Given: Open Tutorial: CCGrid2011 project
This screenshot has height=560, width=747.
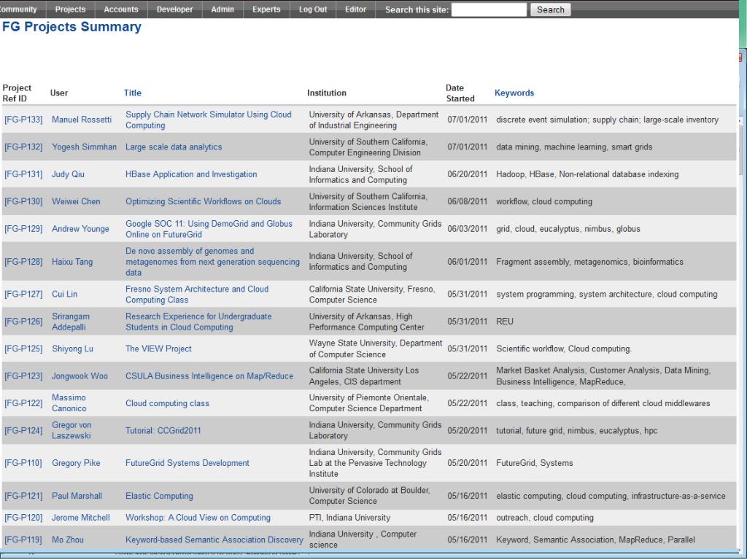Looking at the screenshot, I should click(x=163, y=431).
